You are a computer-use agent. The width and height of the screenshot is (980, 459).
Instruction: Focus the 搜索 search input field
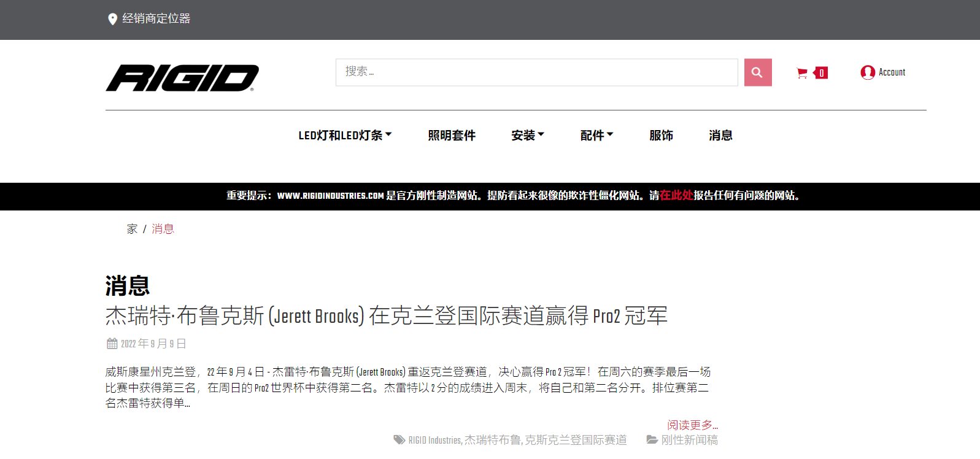(x=536, y=72)
